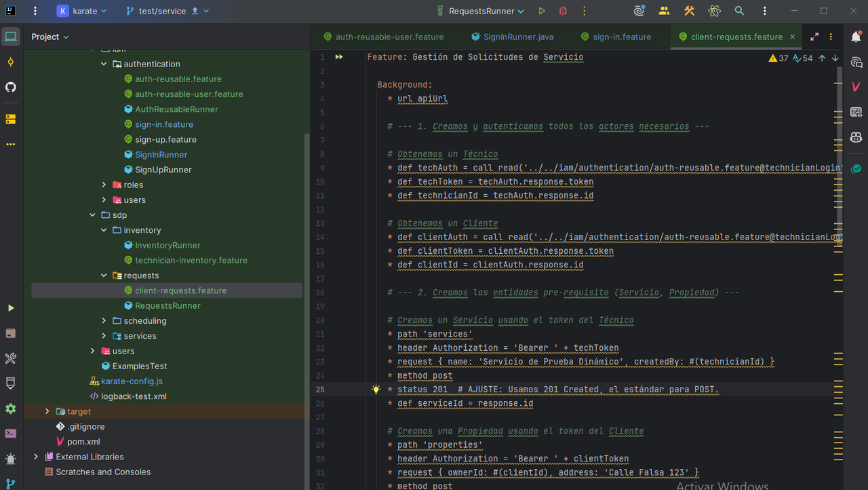Switch to the sign-in.feature tab
Screen dimensions: 868x490
(x=621, y=37)
